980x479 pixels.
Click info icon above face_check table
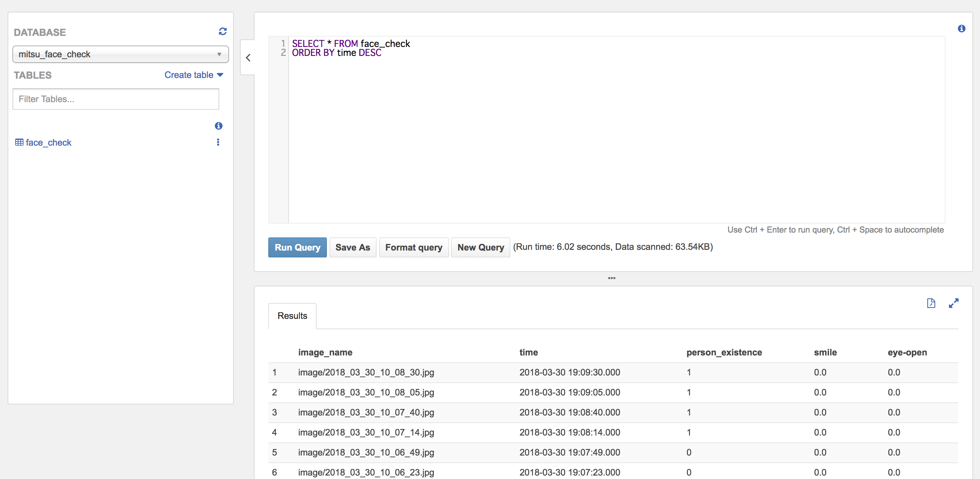coord(218,126)
